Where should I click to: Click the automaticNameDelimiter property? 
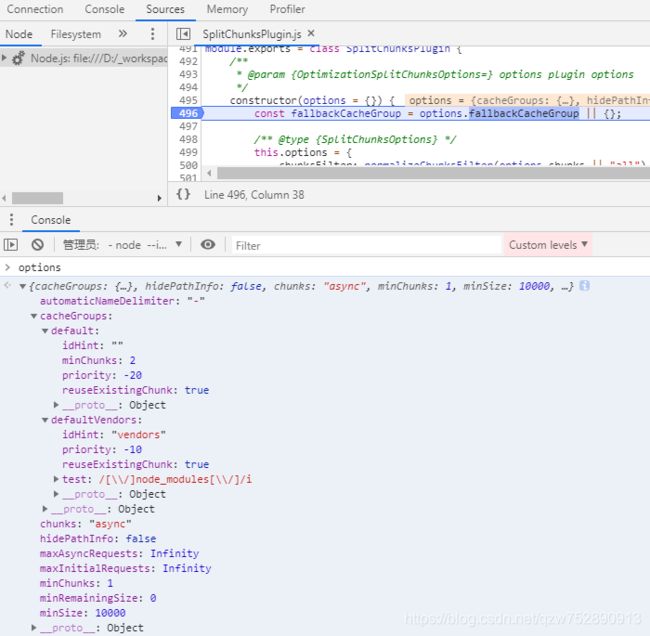point(122,301)
